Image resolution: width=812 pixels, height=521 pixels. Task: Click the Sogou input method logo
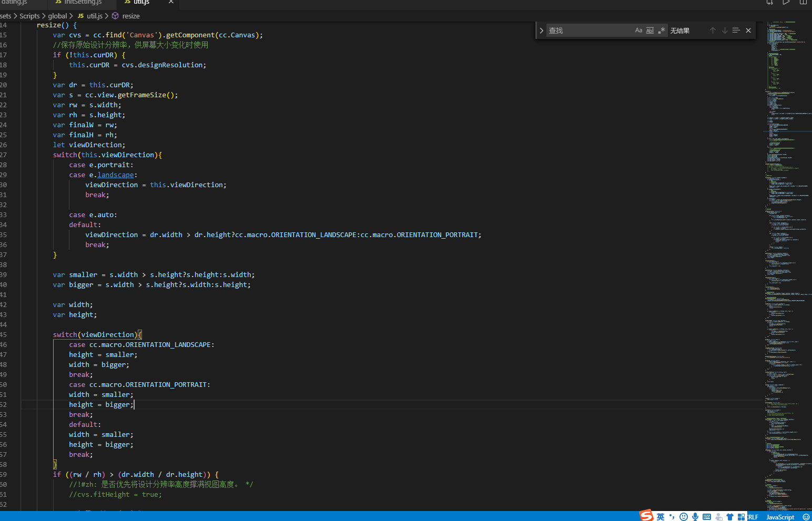646,516
